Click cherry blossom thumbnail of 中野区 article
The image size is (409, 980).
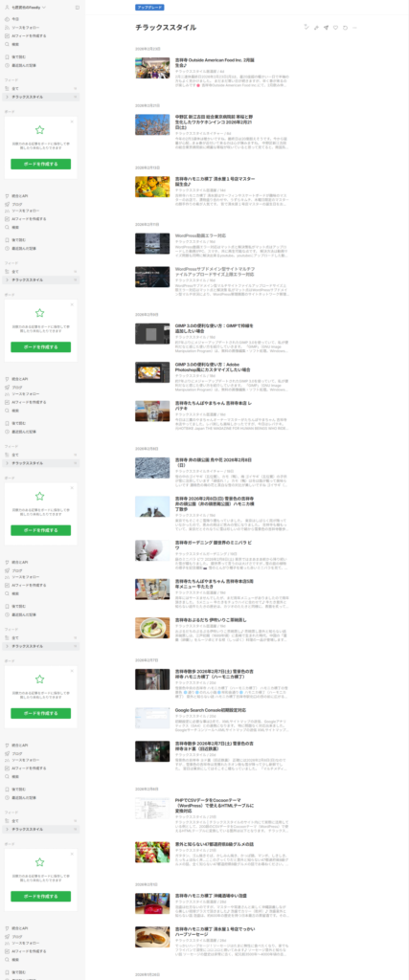(152, 124)
